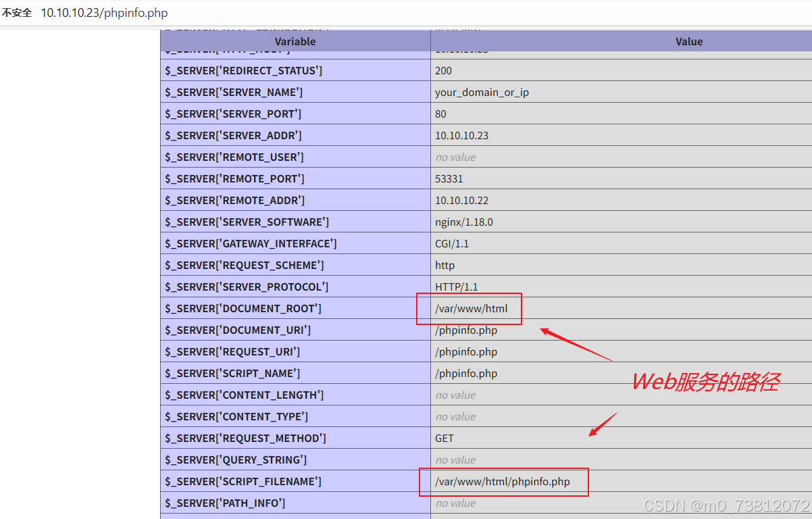Screen dimensions: 812x519
Task: Select the $_SERVER['GATEWAY_INTERFACE'] variable cell
Action: (295, 243)
